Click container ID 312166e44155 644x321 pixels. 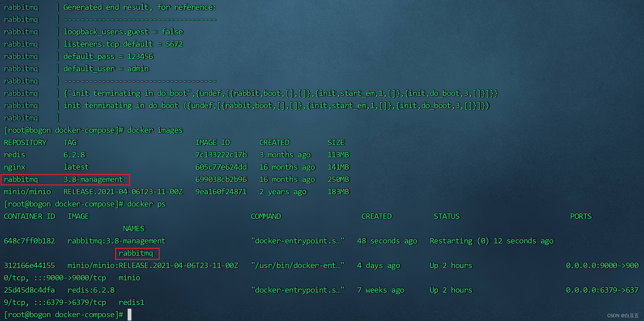coord(29,266)
